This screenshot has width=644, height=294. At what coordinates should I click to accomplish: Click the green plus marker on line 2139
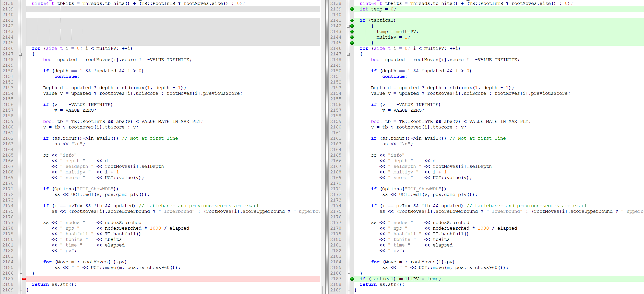tap(352, 9)
